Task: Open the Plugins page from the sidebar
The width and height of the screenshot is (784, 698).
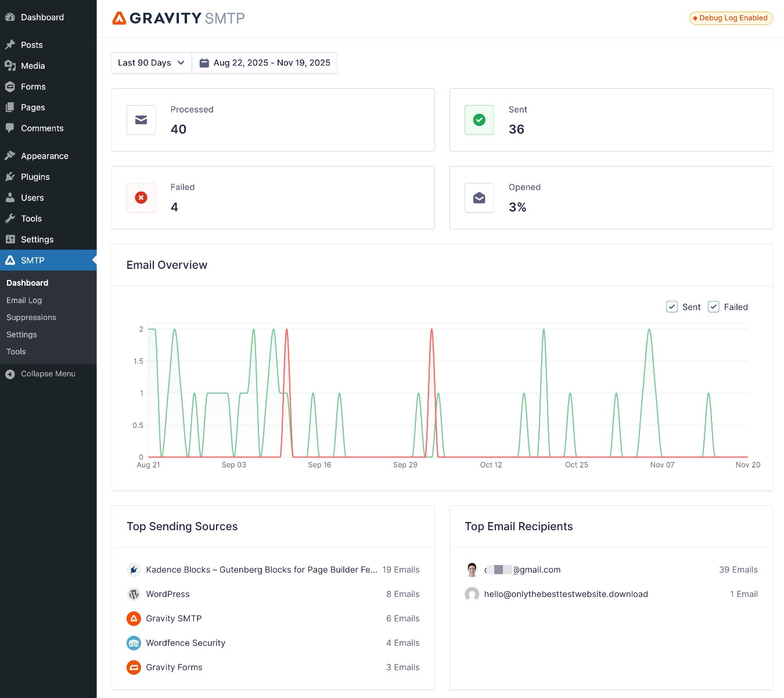Action: pyautogui.click(x=35, y=177)
